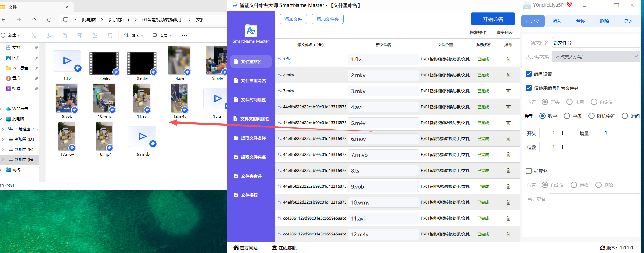644x253 pixels.
Task: Open 文件夹重命名 in the sidebar
Action: click(x=251, y=81)
